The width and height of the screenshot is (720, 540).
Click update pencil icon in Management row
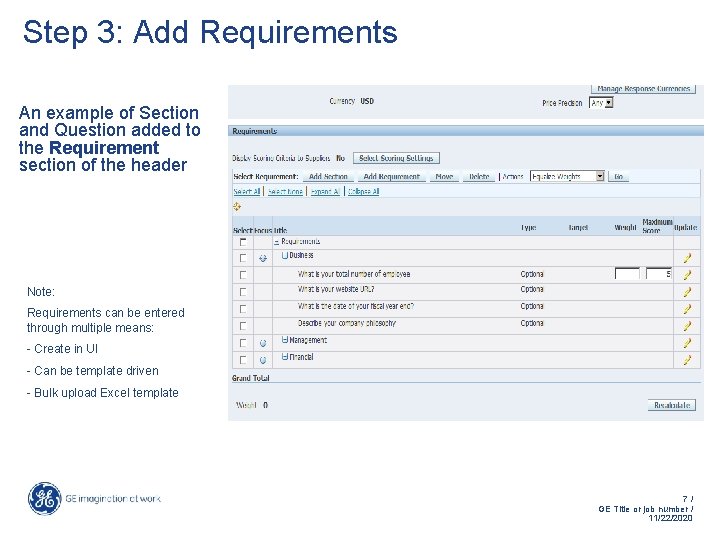[x=687, y=343]
